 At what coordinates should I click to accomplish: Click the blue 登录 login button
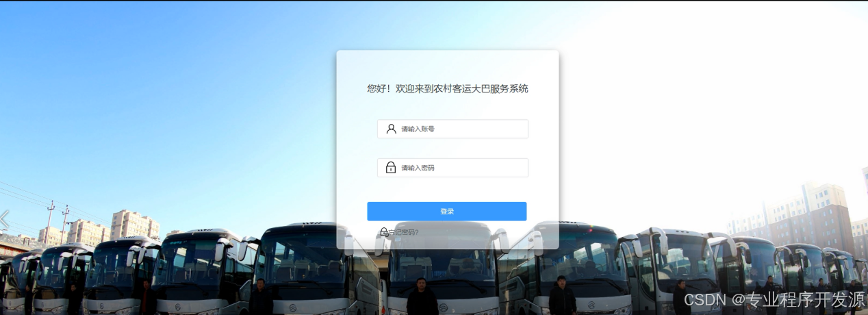[447, 212]
